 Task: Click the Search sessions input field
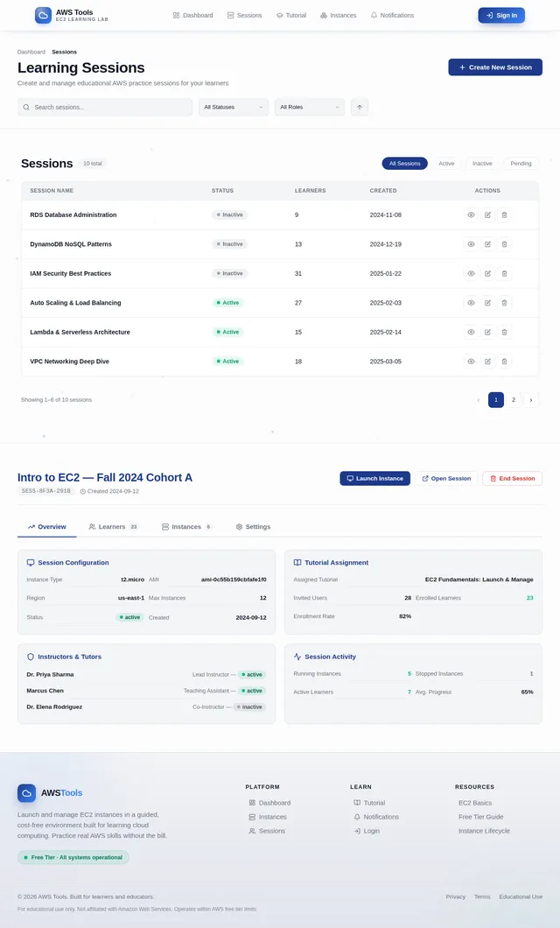pyautogui.click(x=105, y=107)
